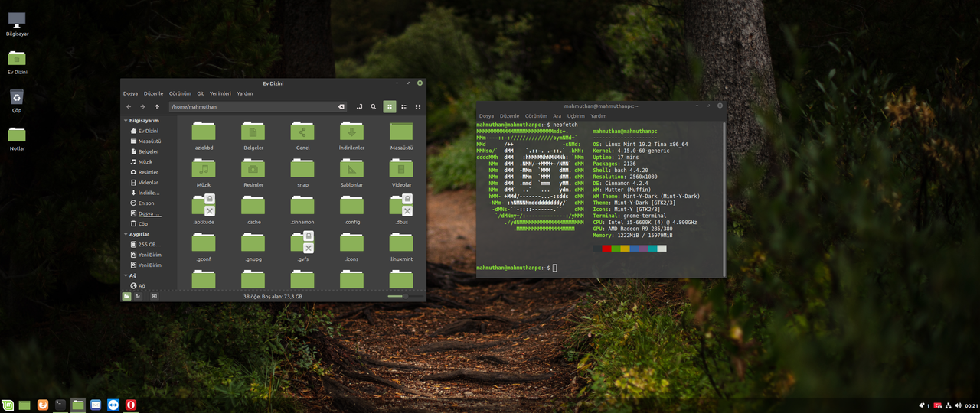
Task: Open file search in Ev Dizini window
Action: [x=374, y=107]
